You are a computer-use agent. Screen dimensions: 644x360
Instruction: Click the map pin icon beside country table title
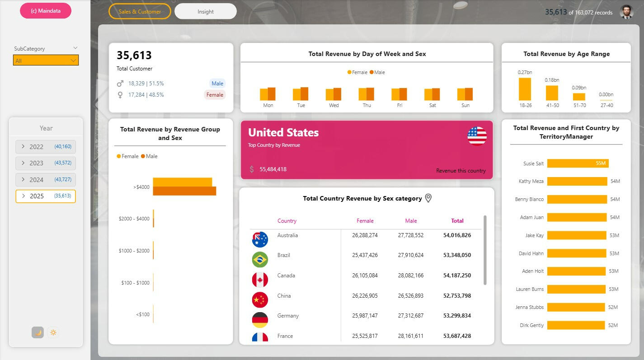pyautogui.click(x=428, y=198)
